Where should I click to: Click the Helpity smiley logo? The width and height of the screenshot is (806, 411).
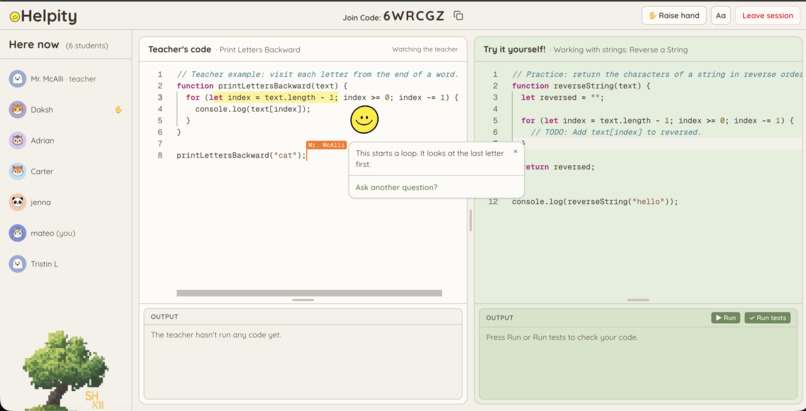point(14,17)
